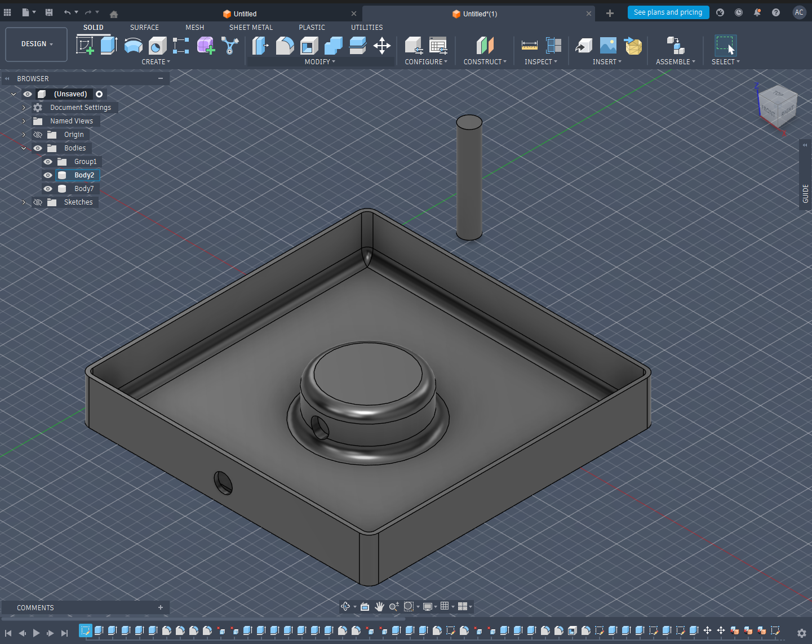Viewport: 812px width, 644px height.
Task: Select the Move/Copy tool
Action: (383, 46)
